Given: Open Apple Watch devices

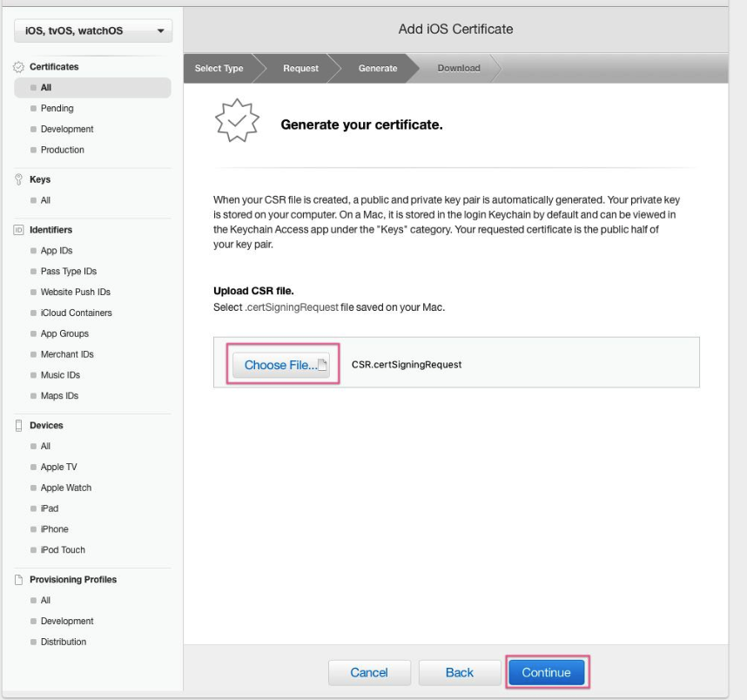Looking at the screenshot, I should [66, 488].
